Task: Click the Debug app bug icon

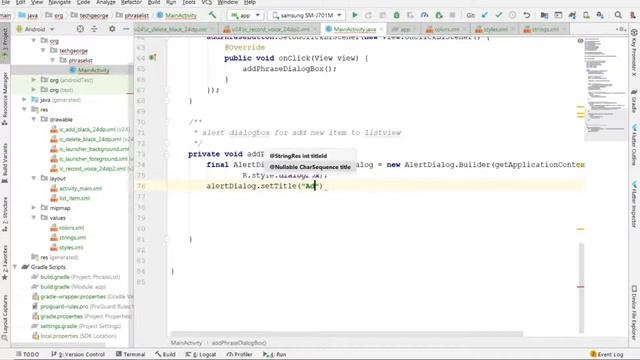Action: (x=396, y=15)
